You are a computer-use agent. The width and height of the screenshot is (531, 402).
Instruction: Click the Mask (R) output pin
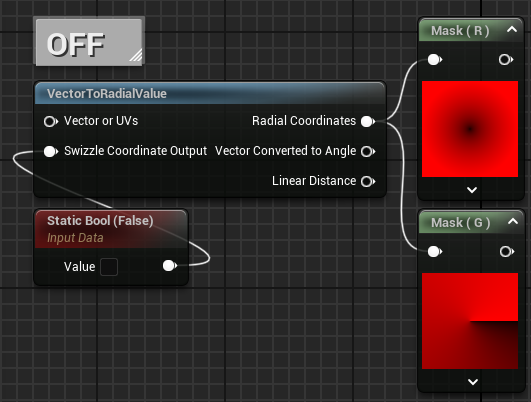coord(506,60)
